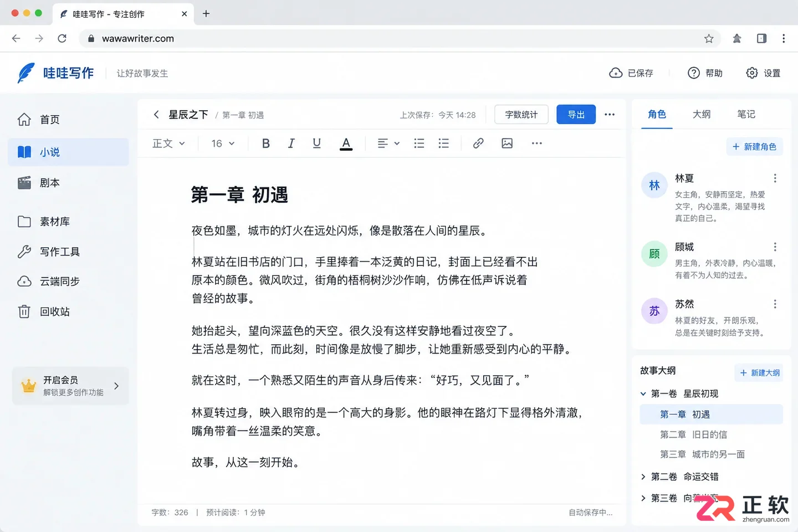Apply italic formatting to text
The width and height of the screenshot is (798, 532).
tap(291, 144)
